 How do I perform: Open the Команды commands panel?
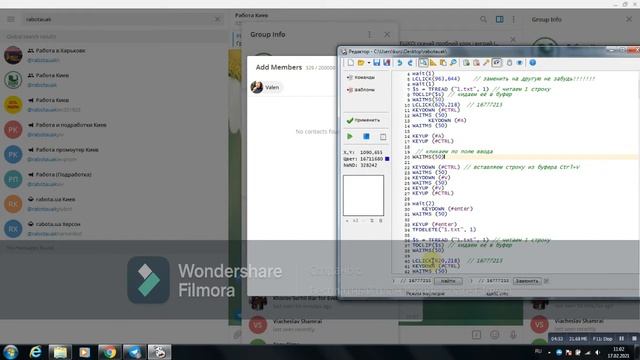pyautogui.click(x=361, y=77)
